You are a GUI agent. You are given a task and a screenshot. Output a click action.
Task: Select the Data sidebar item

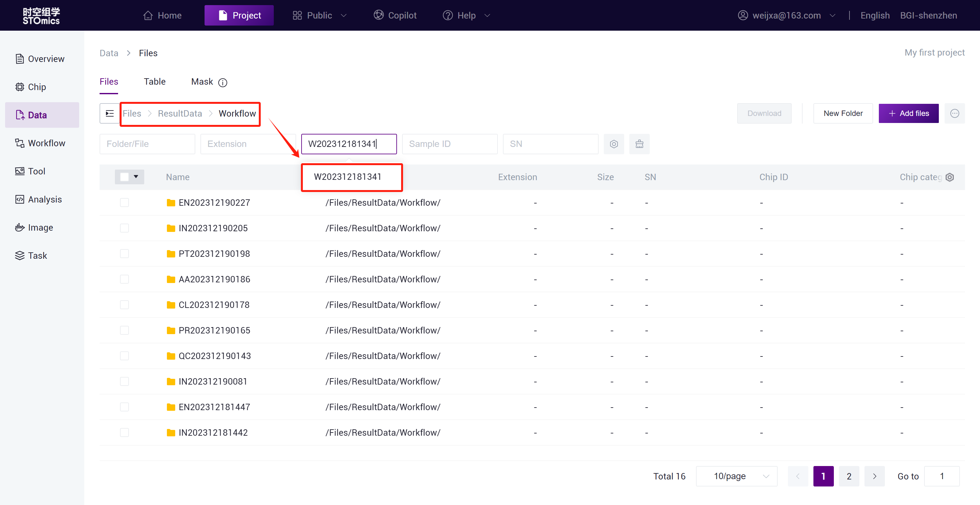point(42,115)
